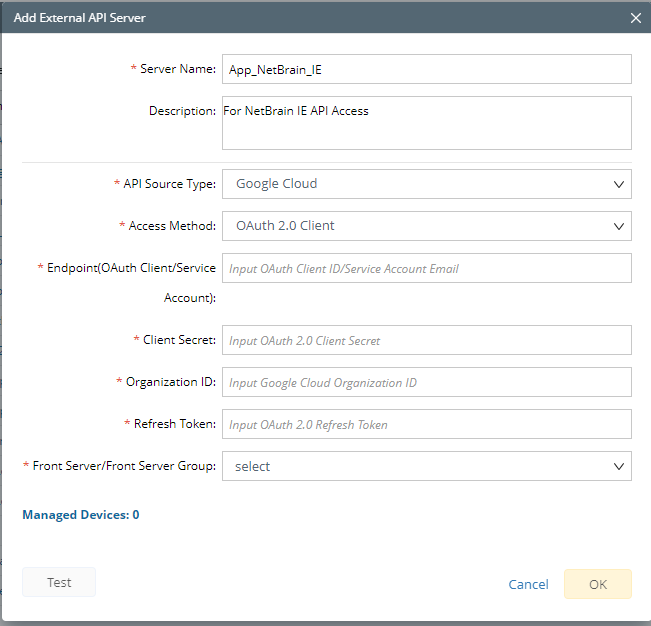The width and height of the screenshot is (651, 626).
Task: Click the dialog title bar text
Action: (79, 18)
